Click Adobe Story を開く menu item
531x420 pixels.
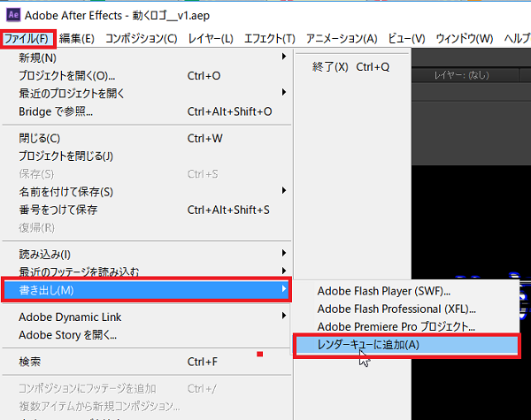click(68, 335)
